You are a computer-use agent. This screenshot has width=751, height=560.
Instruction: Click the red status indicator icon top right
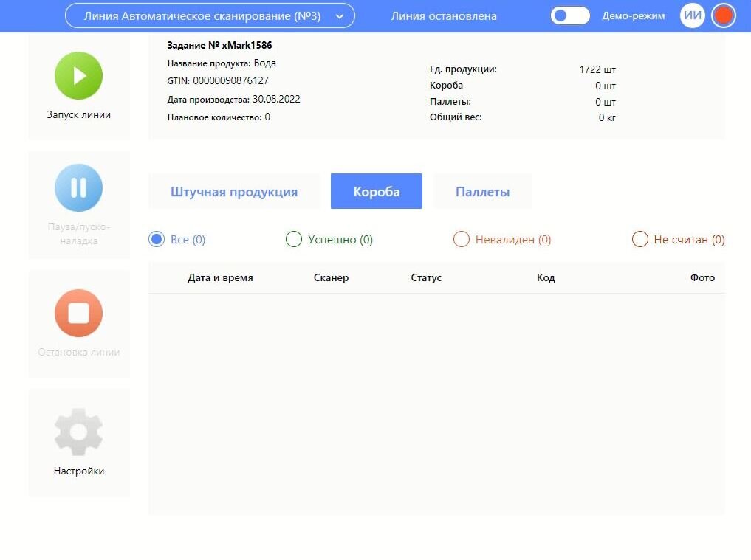click(724, 15)
